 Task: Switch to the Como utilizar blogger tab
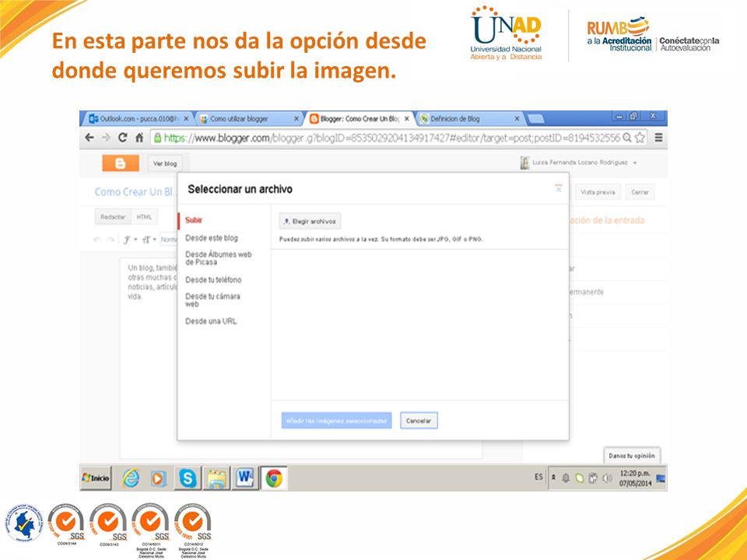coord(247,118)
